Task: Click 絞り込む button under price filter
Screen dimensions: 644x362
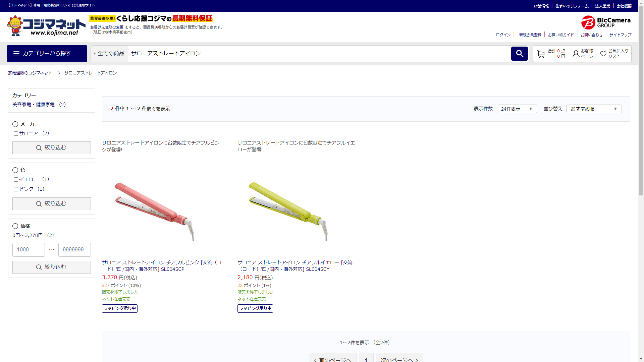Action: pos(52,267)
